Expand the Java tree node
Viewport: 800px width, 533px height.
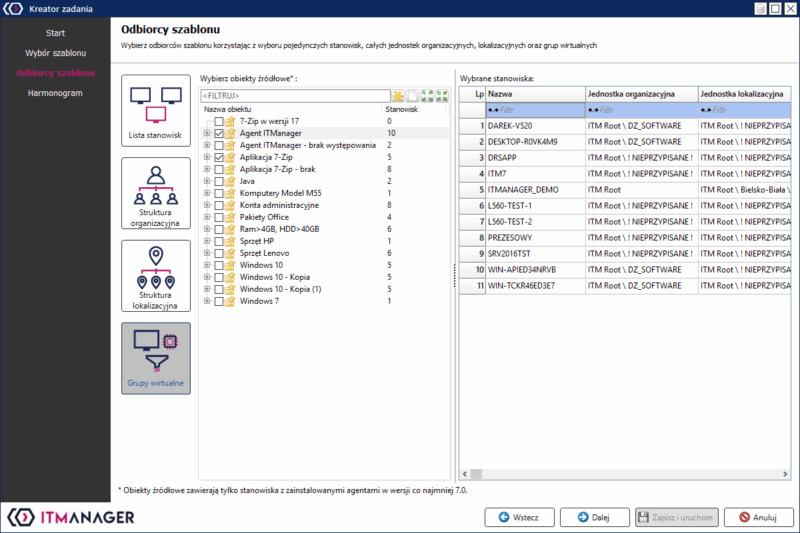click(207, 181)
